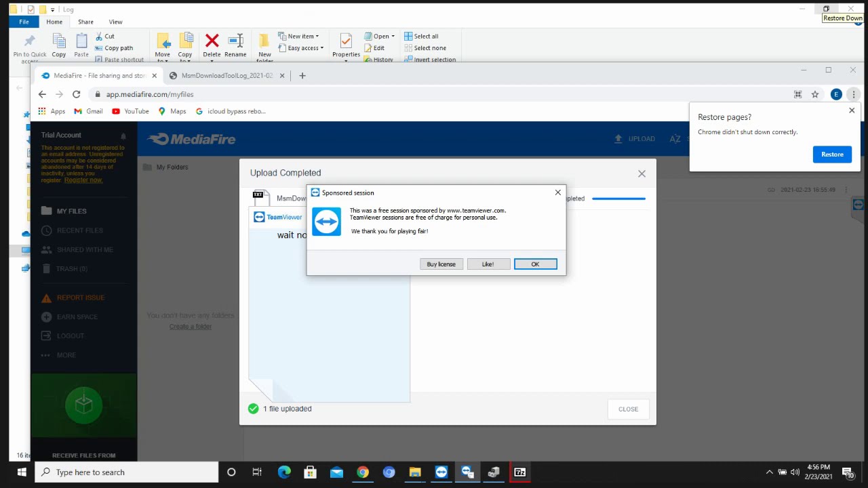Click the Cut command in ribbon
Screen dimensions: 868x488
click(105, 36)
